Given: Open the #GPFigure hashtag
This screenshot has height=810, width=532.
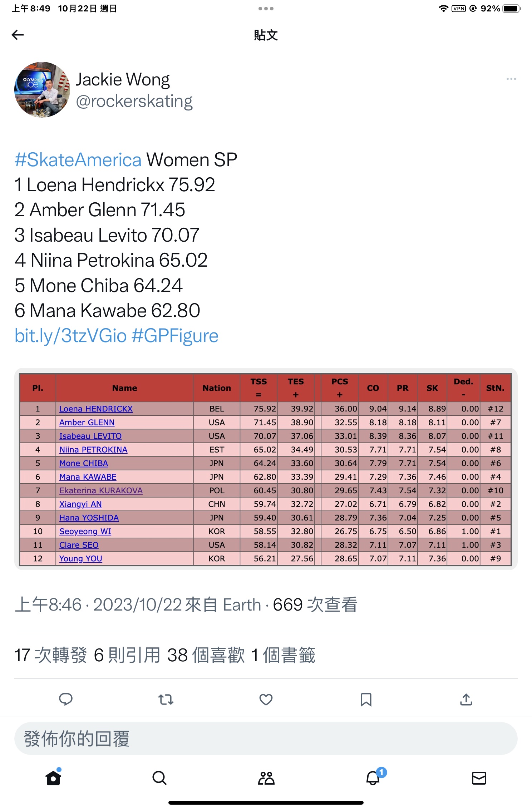Looking at the screenshot, I should 175,336.
